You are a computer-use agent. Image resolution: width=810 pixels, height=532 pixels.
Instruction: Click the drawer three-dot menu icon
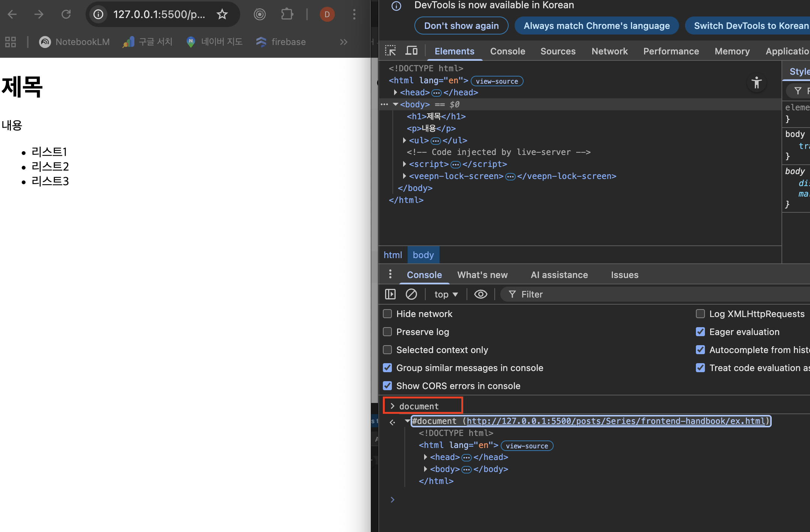(390, 274)
